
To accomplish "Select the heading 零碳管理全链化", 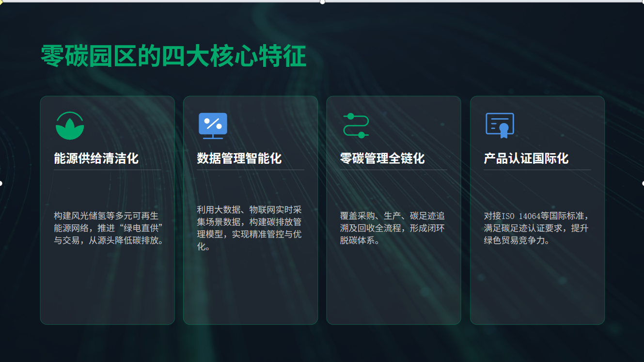I will click(x=382, y=158).
